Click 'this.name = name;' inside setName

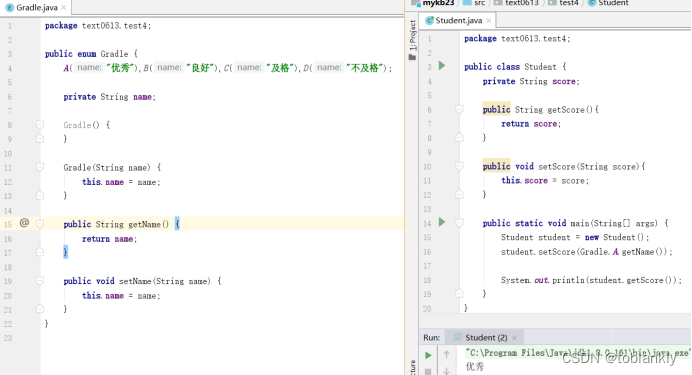coord(121,296)
